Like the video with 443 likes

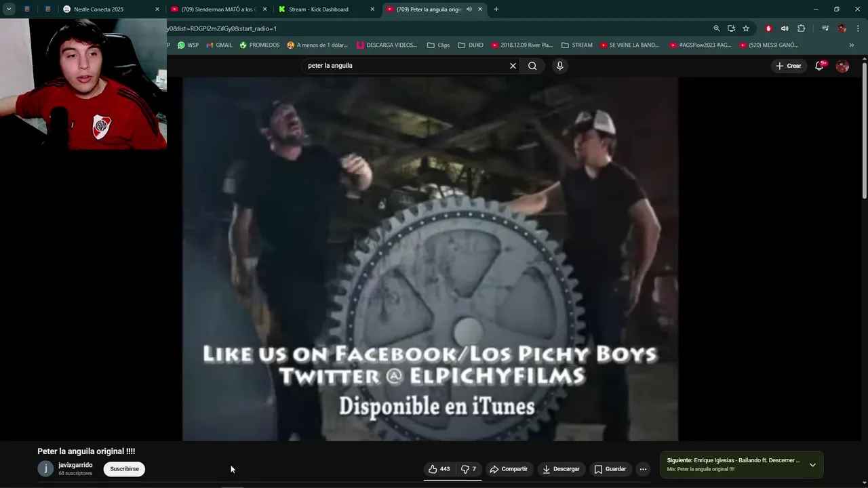coord(439,469)
